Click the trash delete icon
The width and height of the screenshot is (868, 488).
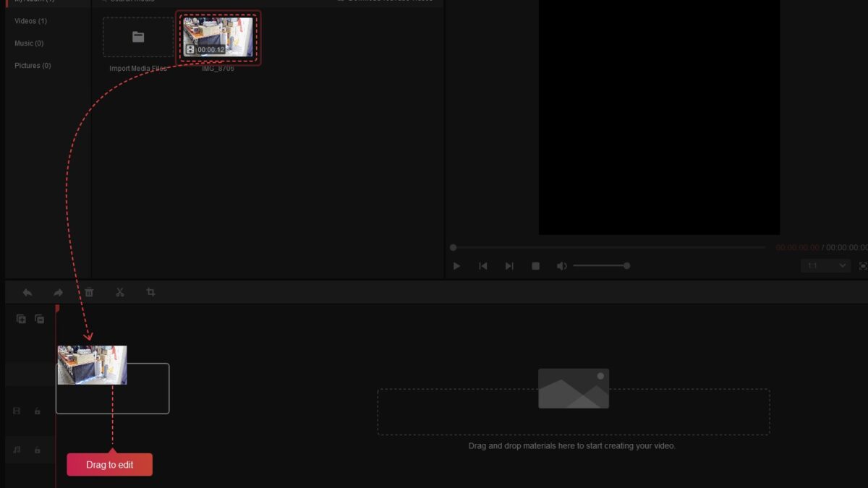(89, 293)
